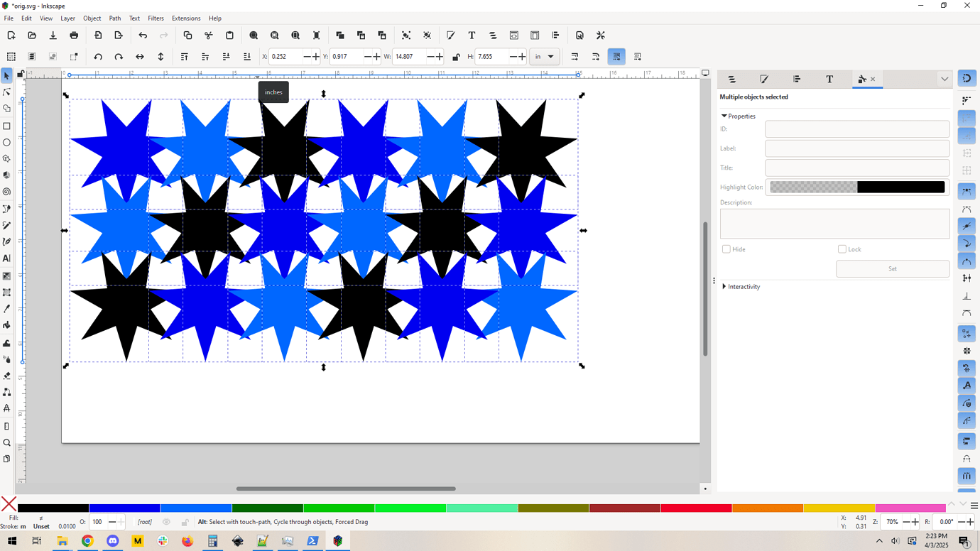This screenshot has width=980, height=551.
Task: Select the Color Picker tool
Action: pyautogui.click(x=7, y=309)
